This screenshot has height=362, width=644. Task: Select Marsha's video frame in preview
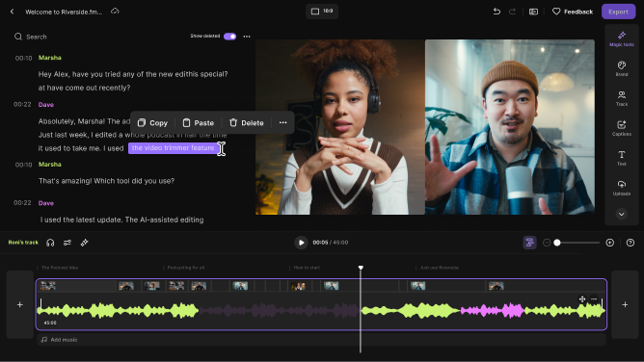pos(340,127)
